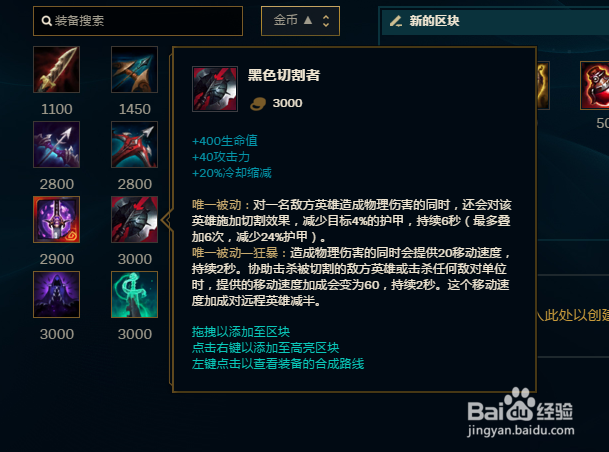This screenshot has height=452, width=609.
Task: Choose the hooded purple figure item
Action: [x=56, y=294]
